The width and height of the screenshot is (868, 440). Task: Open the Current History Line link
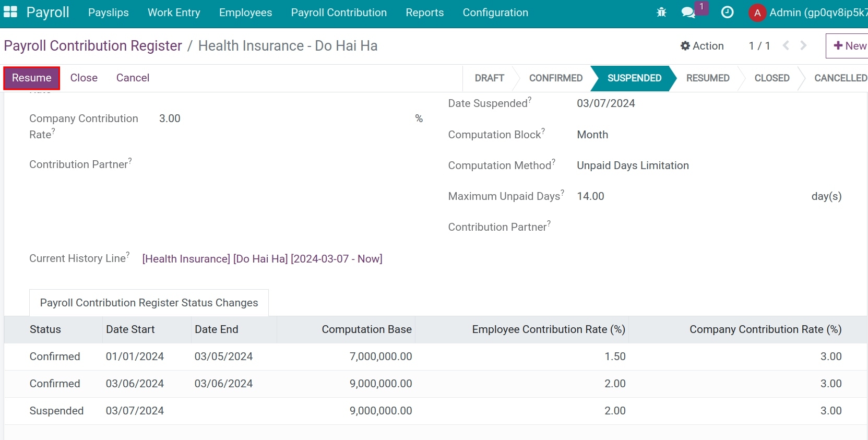pos(262,259)
